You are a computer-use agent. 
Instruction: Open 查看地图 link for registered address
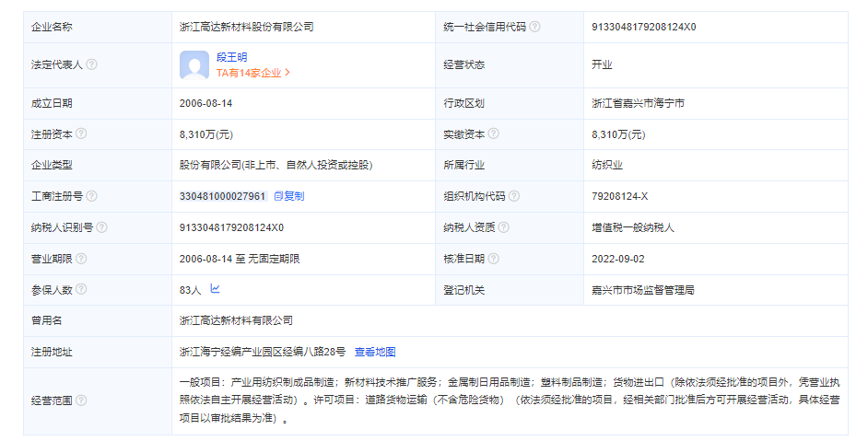point(375,352)
